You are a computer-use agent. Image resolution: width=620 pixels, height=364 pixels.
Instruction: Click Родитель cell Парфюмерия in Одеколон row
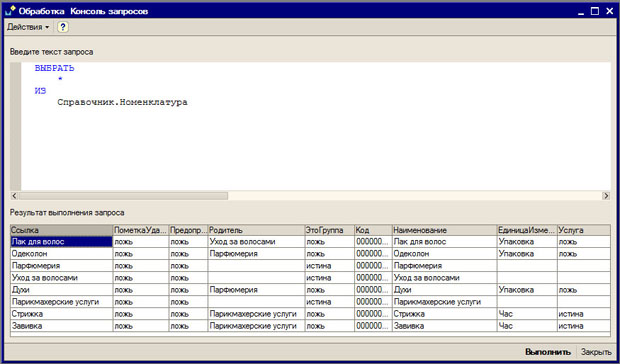[256, 254]
